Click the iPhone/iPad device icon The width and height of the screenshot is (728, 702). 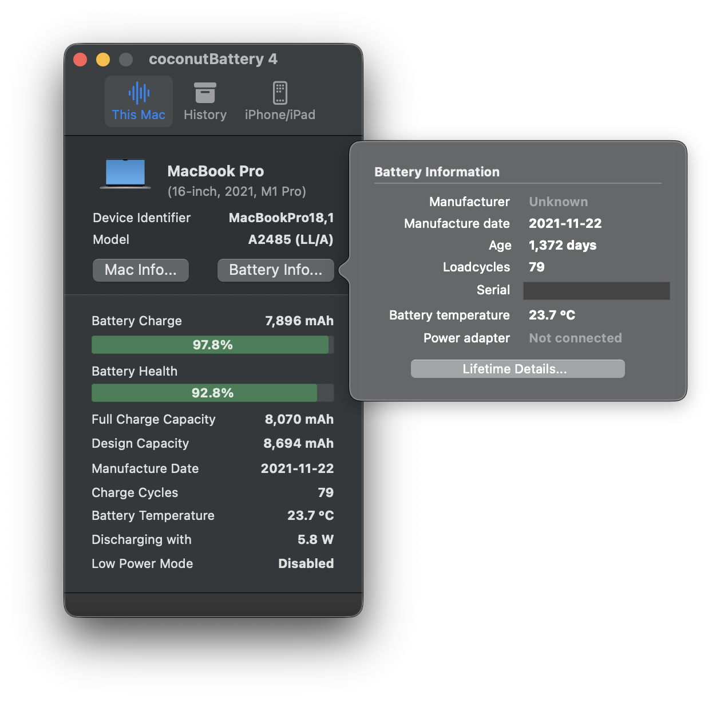point(280,93)
